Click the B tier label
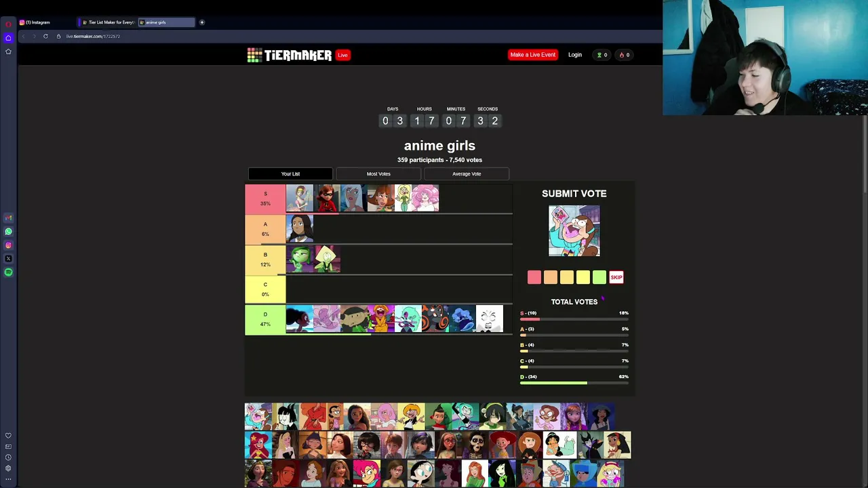 (x=265, y=260)
